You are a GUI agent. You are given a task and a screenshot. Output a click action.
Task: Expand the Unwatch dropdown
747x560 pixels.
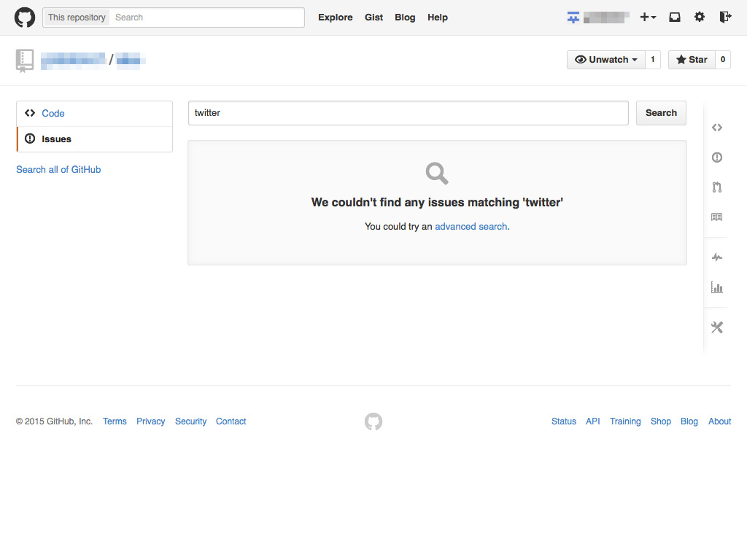[x=606, y=60]
